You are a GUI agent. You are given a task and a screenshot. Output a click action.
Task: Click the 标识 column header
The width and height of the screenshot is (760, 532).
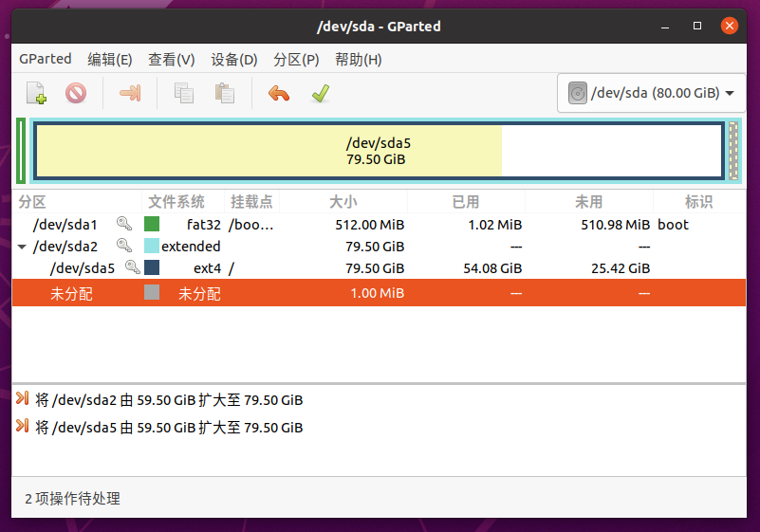[x=699, y=202]
